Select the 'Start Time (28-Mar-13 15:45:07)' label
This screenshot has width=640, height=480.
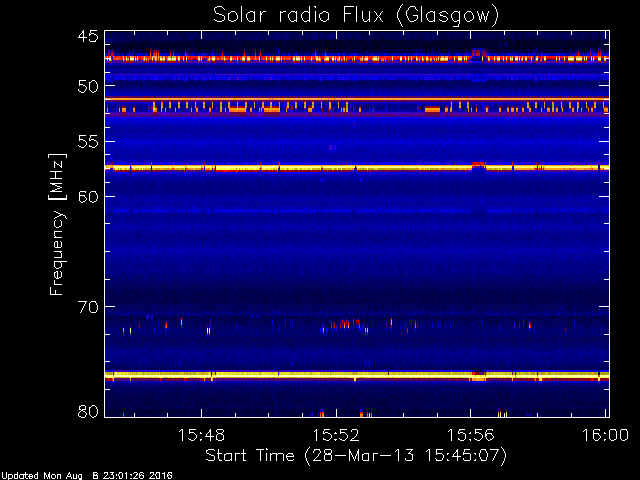(356, 456)
